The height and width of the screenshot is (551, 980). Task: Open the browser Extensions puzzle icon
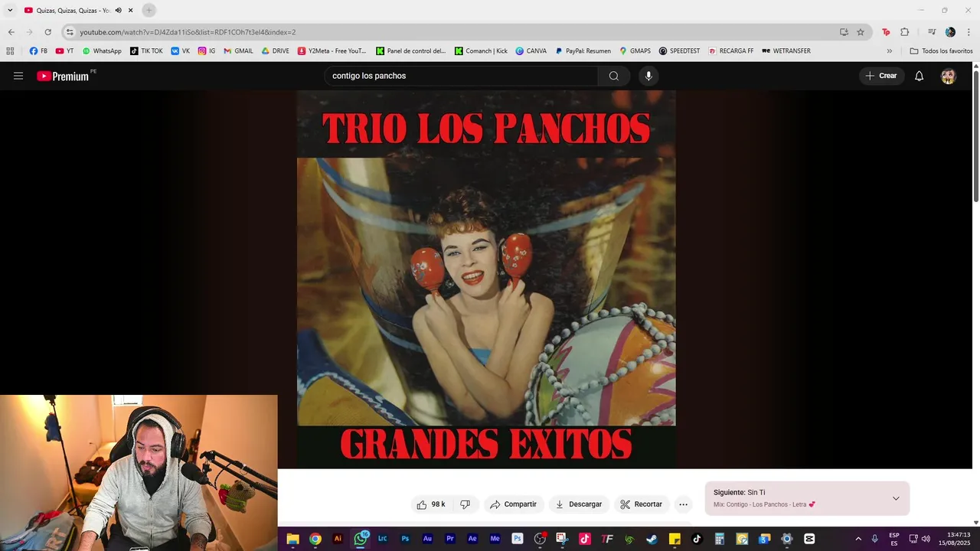click(905, 32)
